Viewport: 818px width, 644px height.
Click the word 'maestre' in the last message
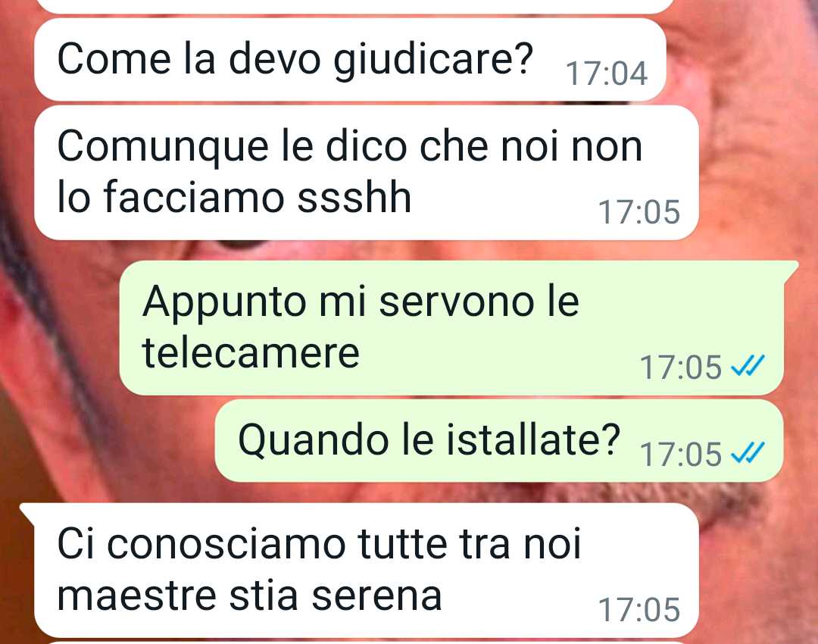[136, 596]
